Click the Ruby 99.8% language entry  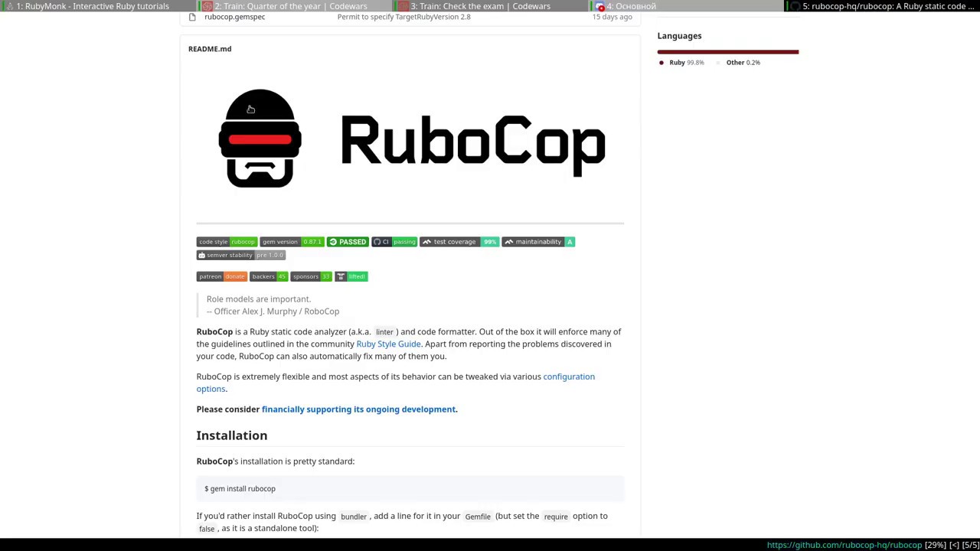(681, 63)
